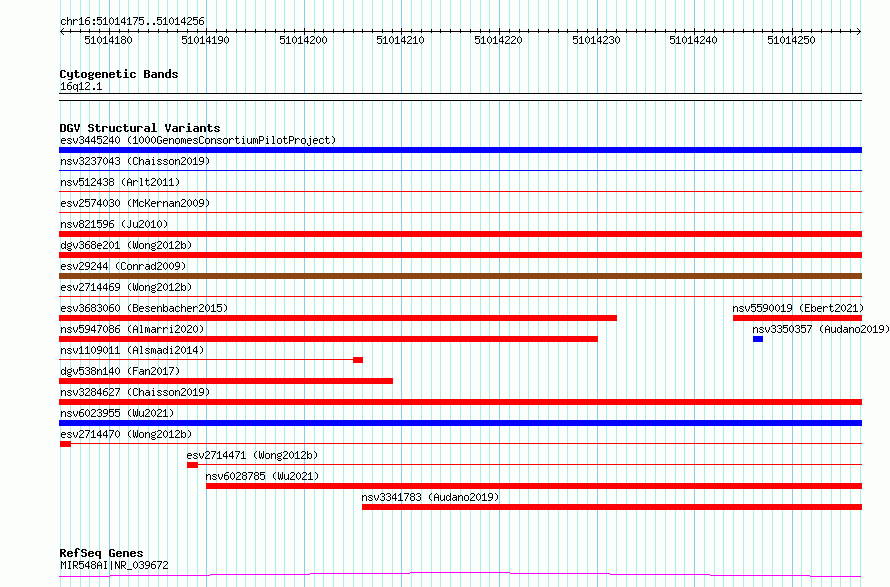Click esv2574030 (McKernan2009) label
Image resolution: width=890 pixels, height=587 pixels.
tap(135, 203)
